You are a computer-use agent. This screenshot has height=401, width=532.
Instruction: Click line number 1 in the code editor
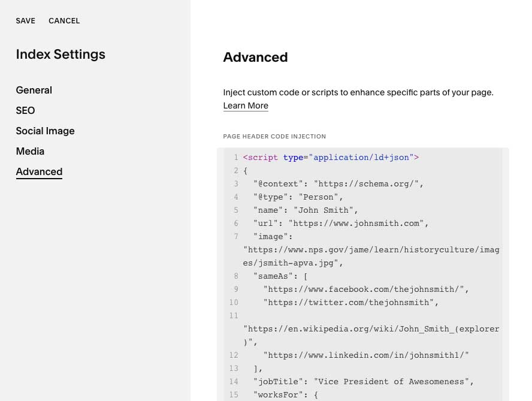pos(235,158)
